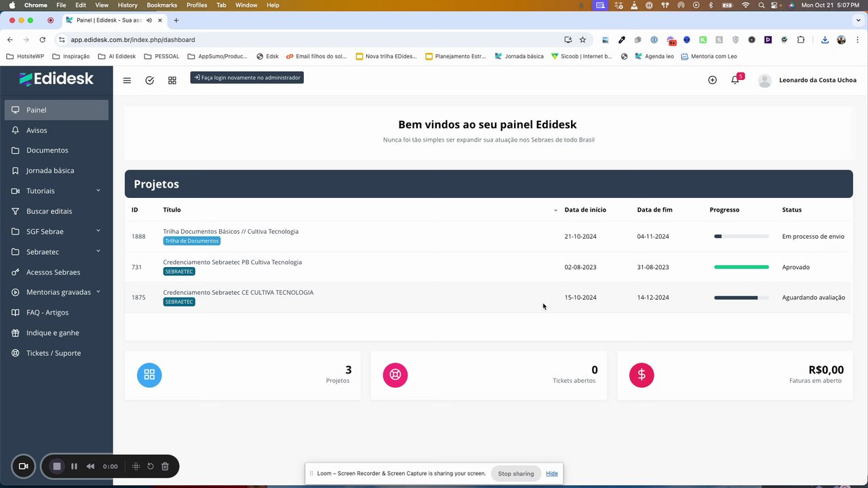Pause the Loom recording
868x488 pixels.
[x=74, y=466]
